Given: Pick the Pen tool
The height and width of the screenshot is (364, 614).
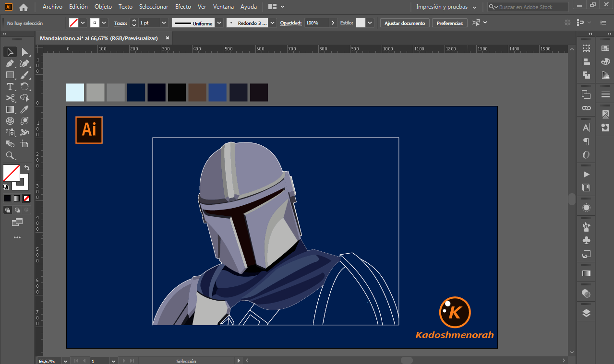Looking at the screenshot, I should (x=10, y=63).
